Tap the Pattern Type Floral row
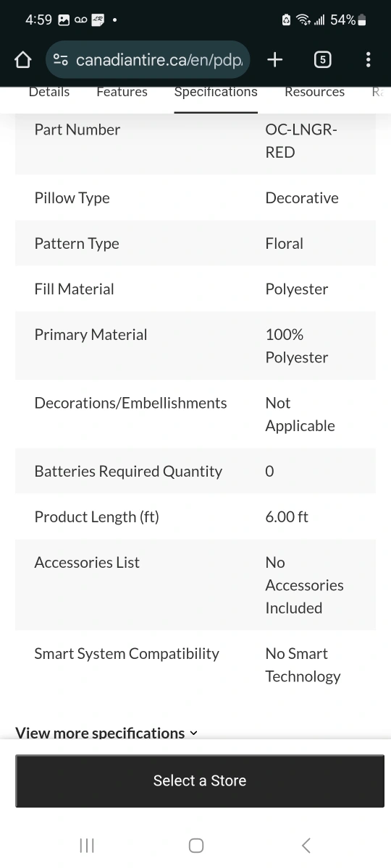Image resolution: width=391 pixels, height=868 pixels. (x=195, y=244)
